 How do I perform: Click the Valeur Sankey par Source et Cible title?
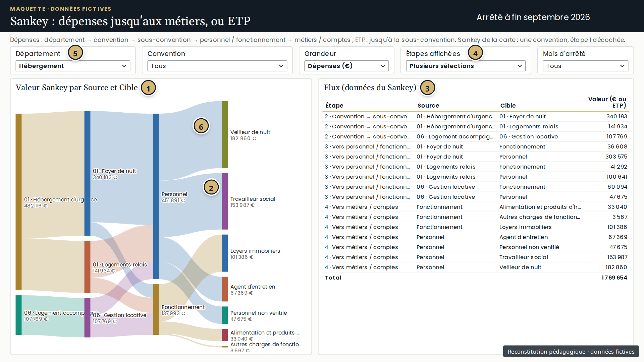click(76, 87)
